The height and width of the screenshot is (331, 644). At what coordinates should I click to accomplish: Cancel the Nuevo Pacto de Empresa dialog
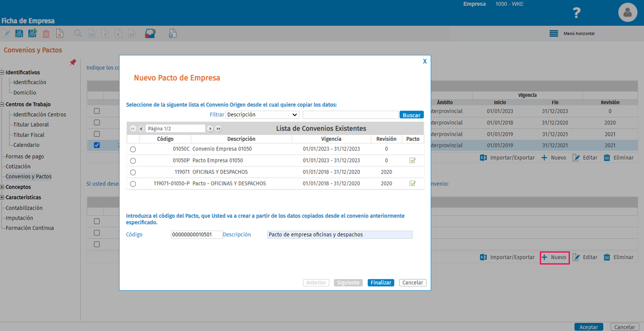pyautogui.click(x=413, y=283)
